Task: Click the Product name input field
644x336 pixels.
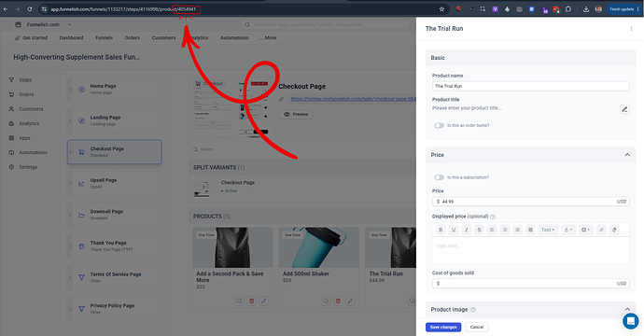Action: tap(531, 86)
